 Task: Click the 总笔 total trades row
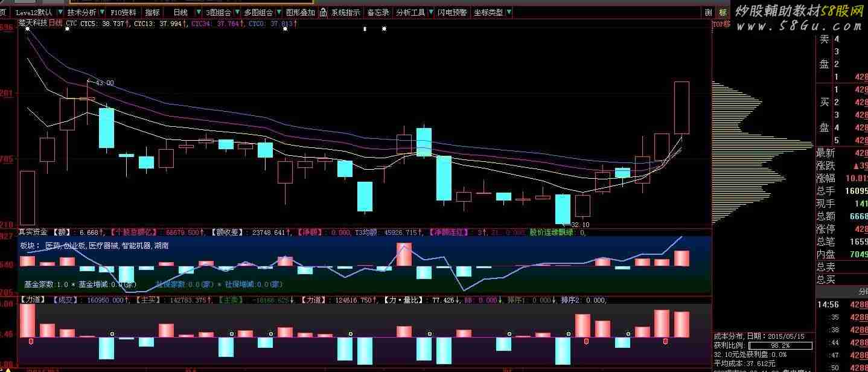point(842,242)
